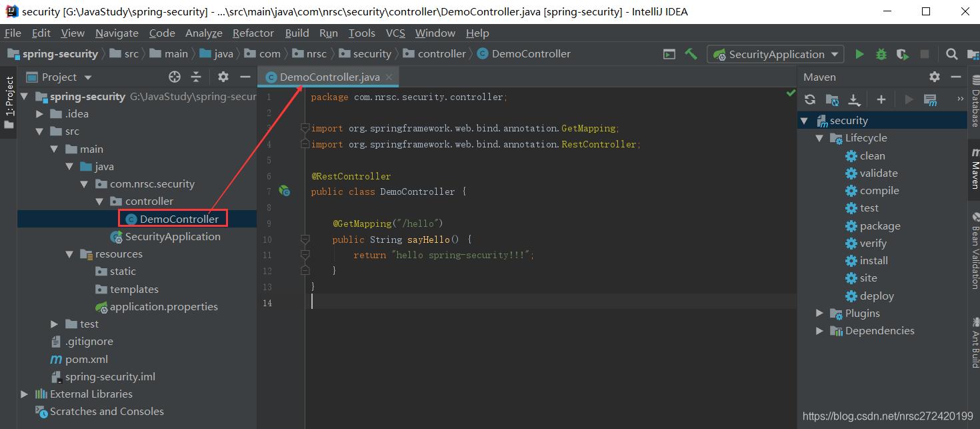
Task: Expand External Libraries node arrow
Action: pyautogui.click(x=24, y=394)
